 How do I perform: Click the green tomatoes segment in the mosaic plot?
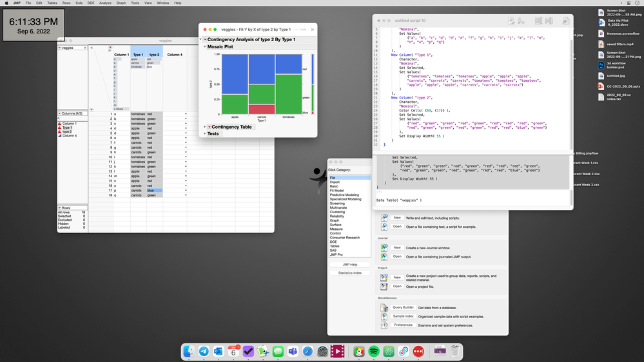pyautogui.click(x=288, y=94)
